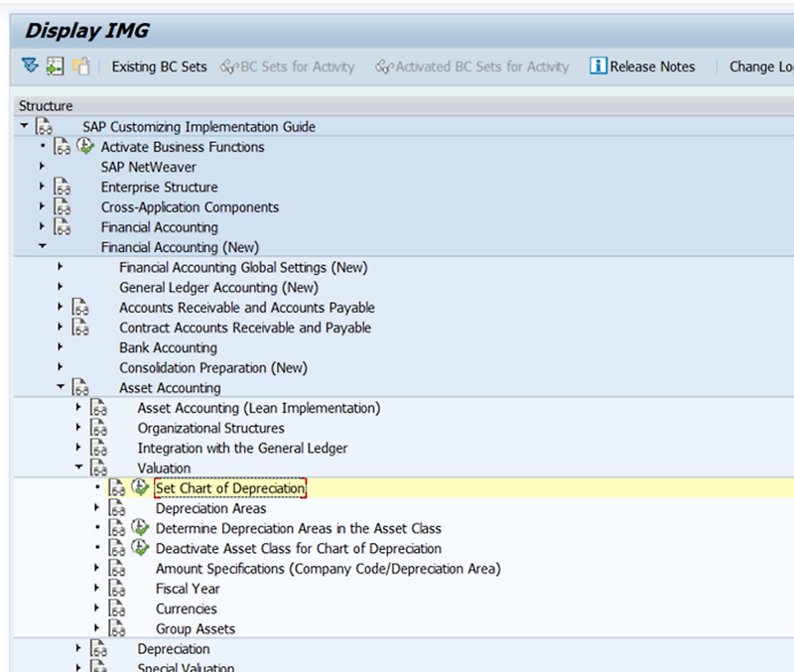The image size is (794, 672).
Task: Open documentation icon for Group Assets
Action: pos(117,628)
